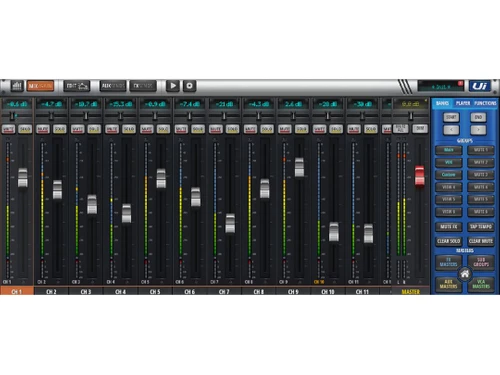Start playback with the play button
Screen dimensions: 500x375
(173, 86)
